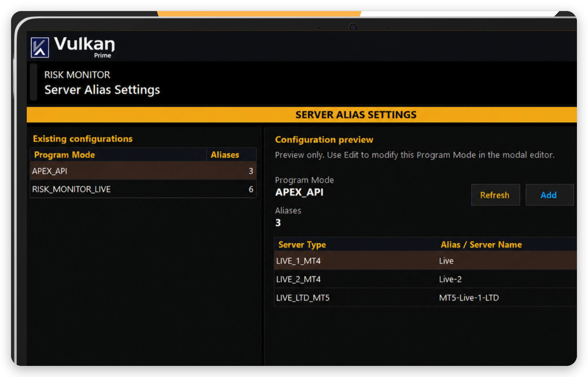Click the Vulkan Prime logo icon
Viewport: 588px width, 377px height.
pos(40,47)
